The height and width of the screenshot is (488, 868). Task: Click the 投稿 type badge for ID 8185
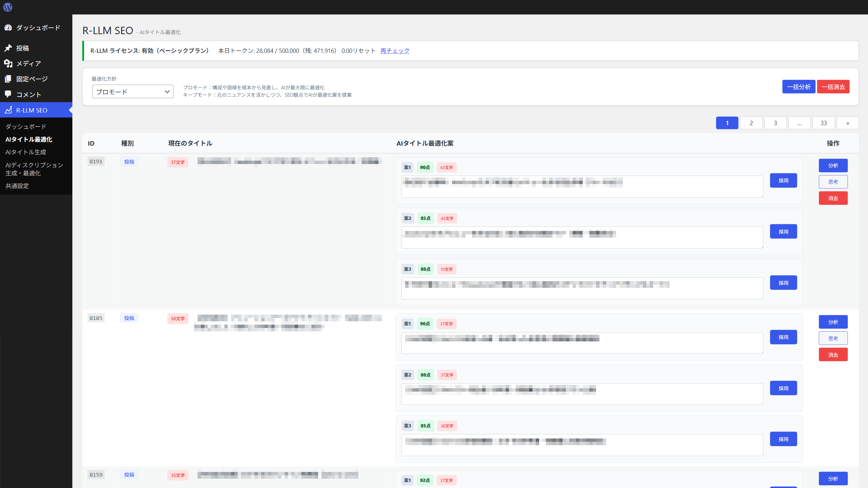[129, 318]
